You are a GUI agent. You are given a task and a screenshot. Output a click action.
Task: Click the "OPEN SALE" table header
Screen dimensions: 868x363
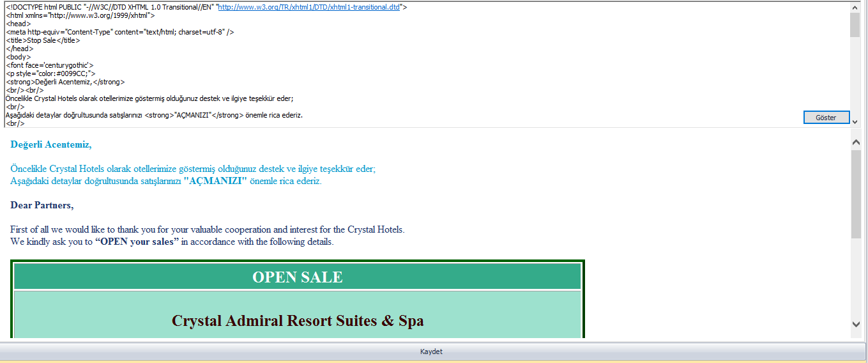[x=298, y=277]
